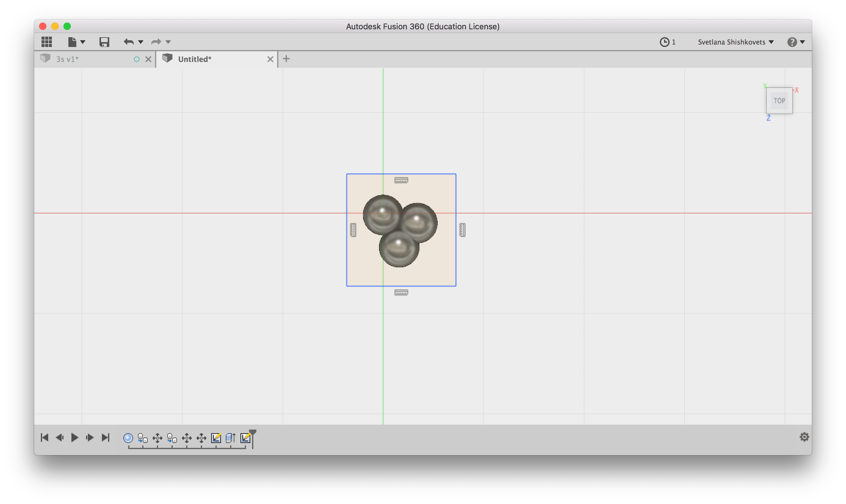Select the third Move feature in timeline
Image resolution: width=846 pixels, height=504 pixels.
coord(201,438)
